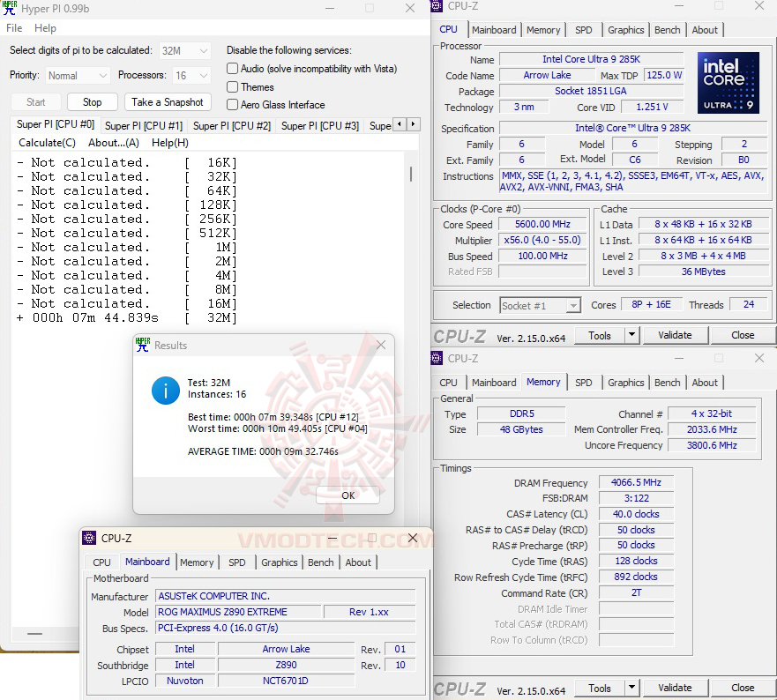Click the blue info icon in Results dialog
The image size is (777, 700).
tap(166, 391)
